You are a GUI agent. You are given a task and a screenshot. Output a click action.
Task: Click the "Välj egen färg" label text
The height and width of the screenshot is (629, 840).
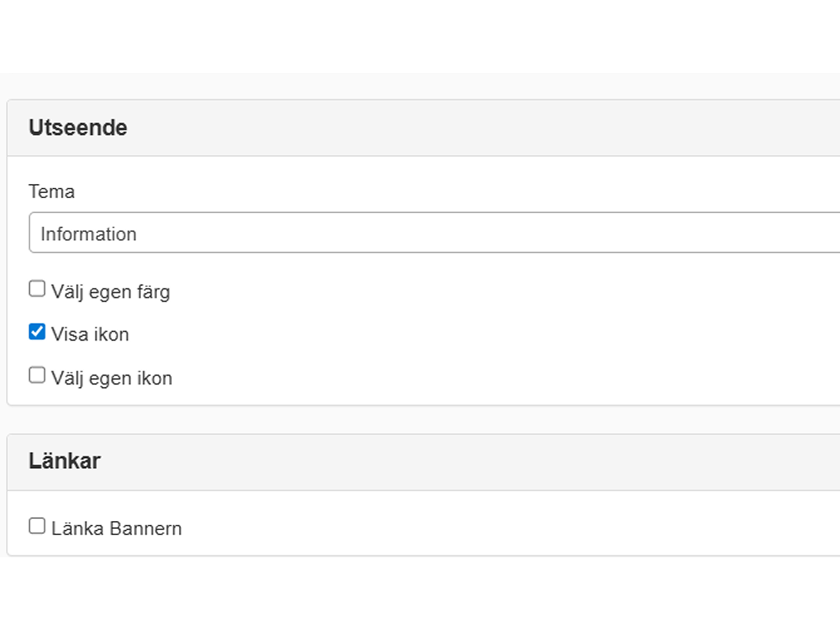click(x=111, y=292)
